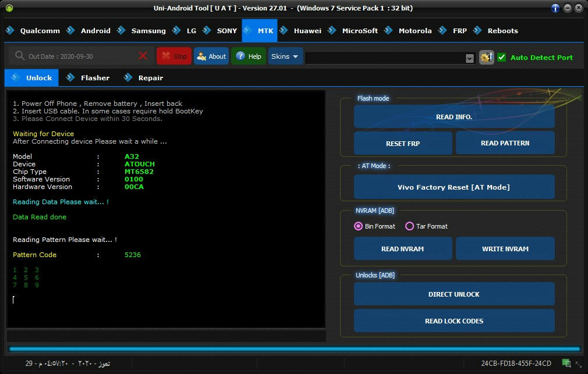Image resolution: width=588 pixels, height=374 pixels.
Task: Click the Stop button
Action: (x=174, y=56)
